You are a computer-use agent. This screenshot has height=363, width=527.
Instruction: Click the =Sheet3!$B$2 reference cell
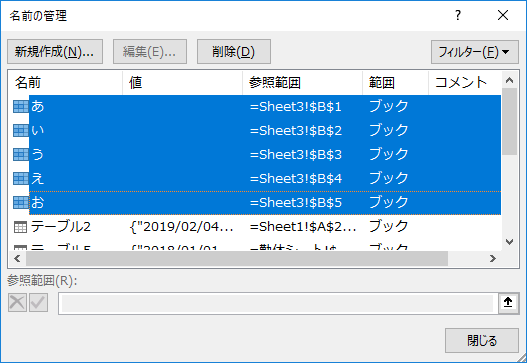[296, 131]
